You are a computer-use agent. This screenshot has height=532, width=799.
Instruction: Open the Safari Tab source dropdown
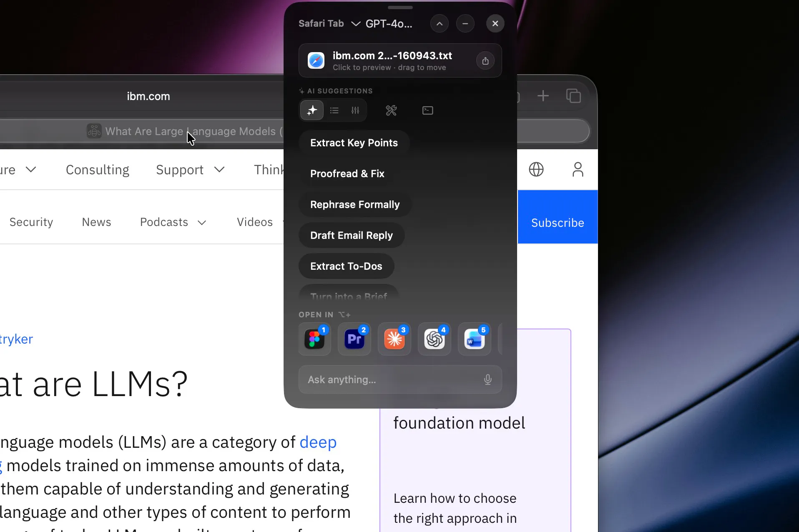coord(329,24)
